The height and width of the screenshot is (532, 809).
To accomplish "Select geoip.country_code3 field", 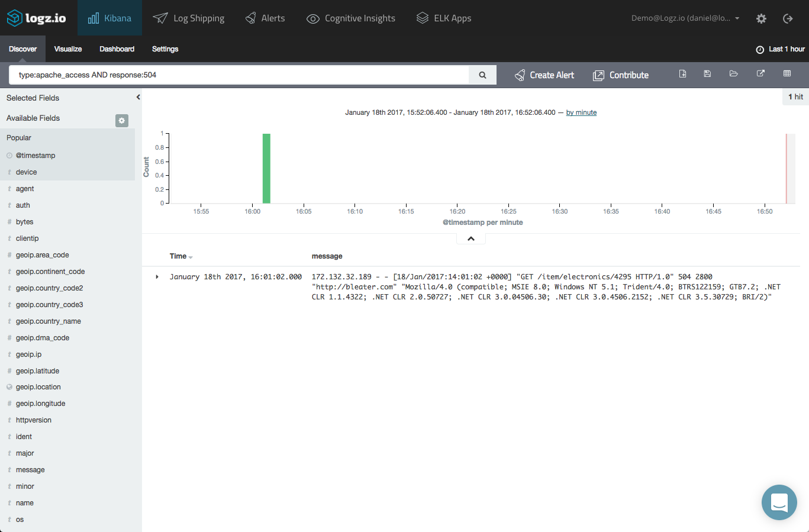I will pos(50,305).
